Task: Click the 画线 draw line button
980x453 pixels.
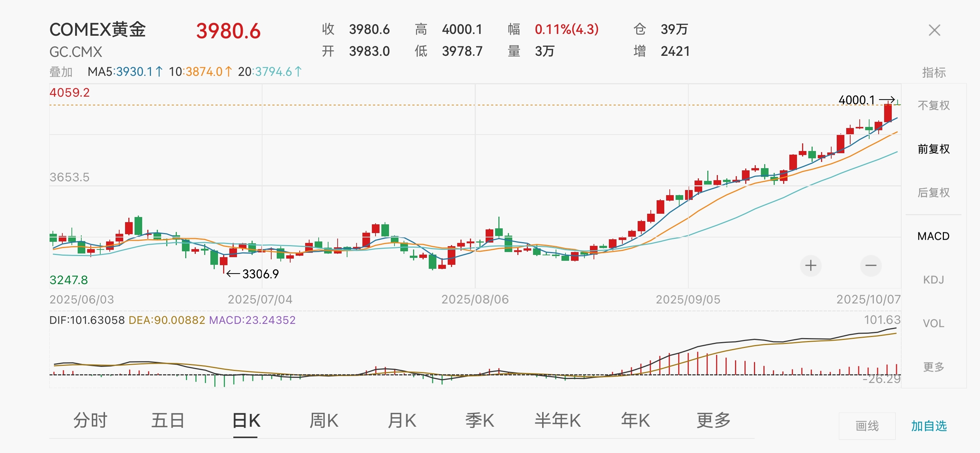Action: (867, 426)
